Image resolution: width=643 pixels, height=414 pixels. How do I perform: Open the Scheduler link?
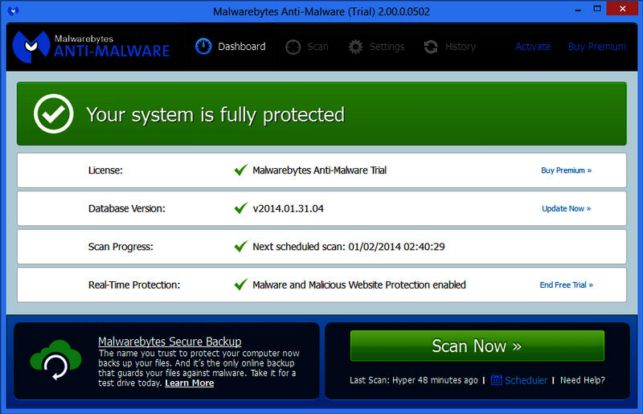pyautogui.click(x=526, y=380)
